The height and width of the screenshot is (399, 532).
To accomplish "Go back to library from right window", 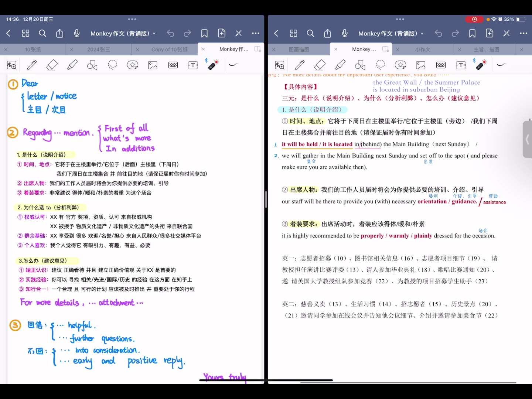I will click(276, 33).
